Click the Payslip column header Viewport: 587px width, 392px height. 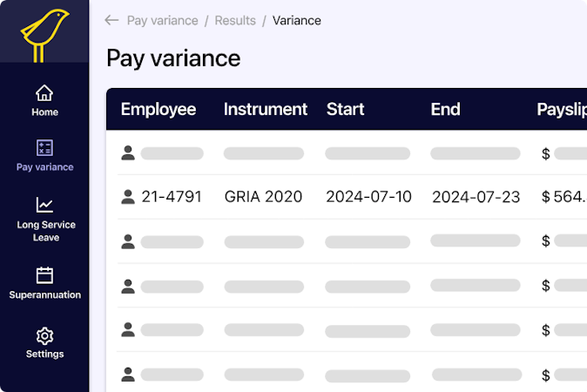561,109
